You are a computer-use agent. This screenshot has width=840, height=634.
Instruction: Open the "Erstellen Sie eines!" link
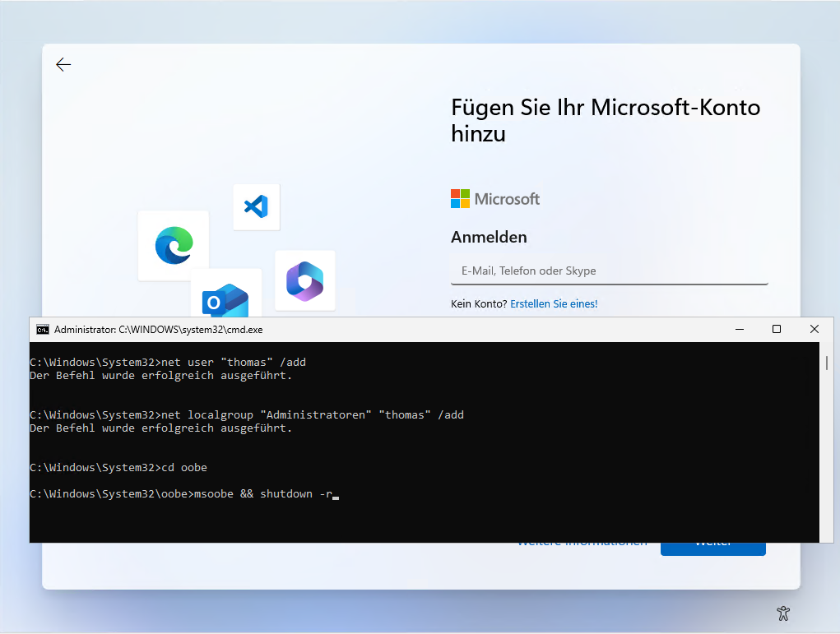click(x=554, y=303)
